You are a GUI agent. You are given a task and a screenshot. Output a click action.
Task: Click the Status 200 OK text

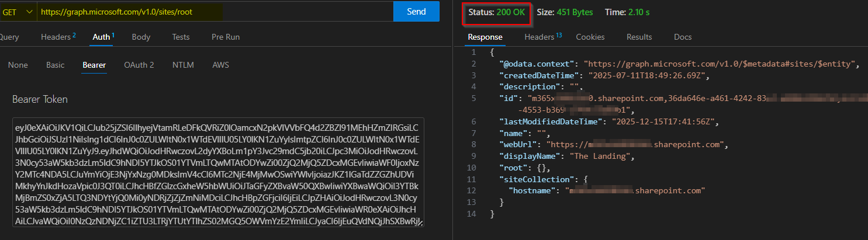[496, 12]
